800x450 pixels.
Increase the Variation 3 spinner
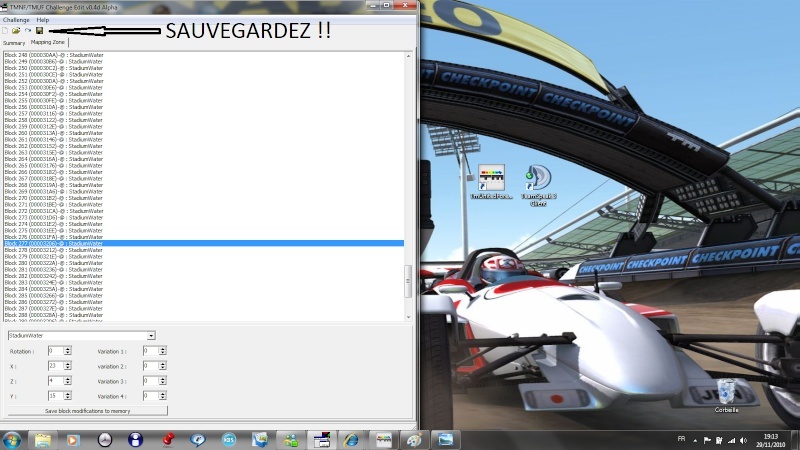pyautogui.click(x=162, y=379)
